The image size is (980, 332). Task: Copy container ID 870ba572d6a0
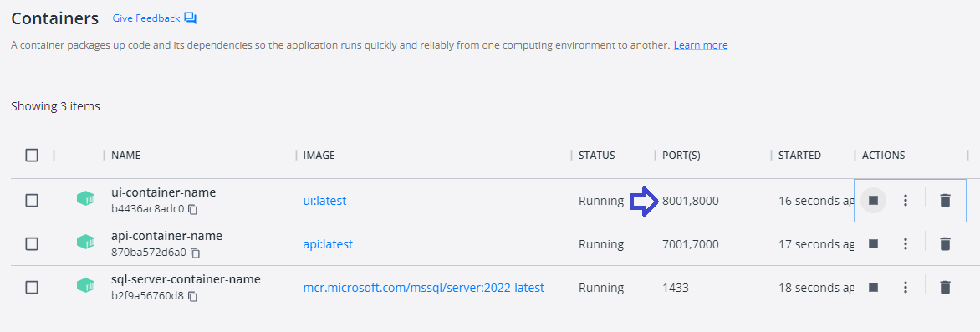(196, 253)
